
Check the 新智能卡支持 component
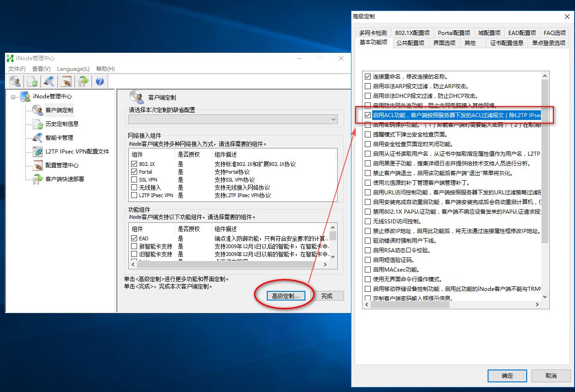[x=134, y=246]
